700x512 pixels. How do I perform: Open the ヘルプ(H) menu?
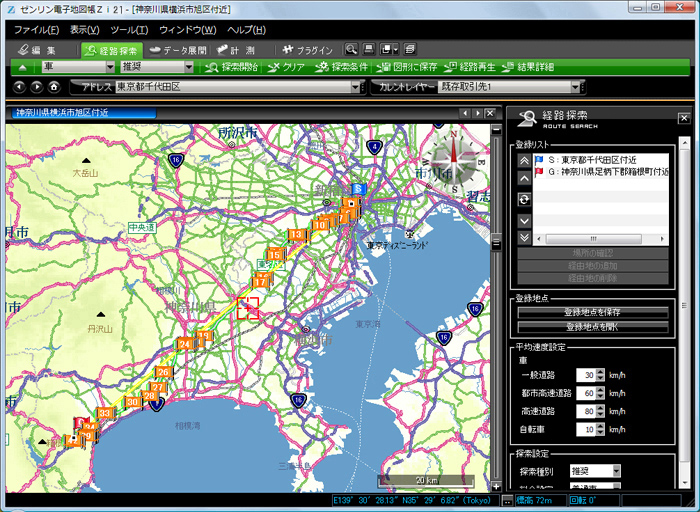tap(246, 30)
